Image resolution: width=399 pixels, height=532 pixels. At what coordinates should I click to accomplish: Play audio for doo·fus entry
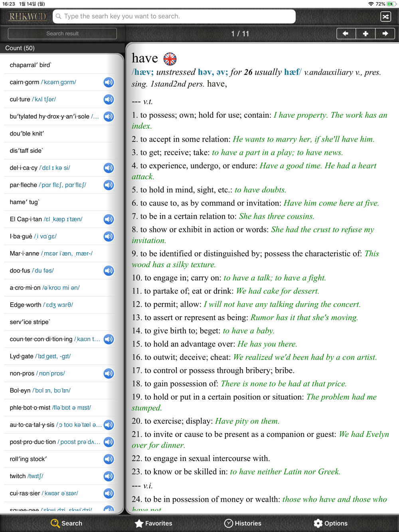pos(109,271)
